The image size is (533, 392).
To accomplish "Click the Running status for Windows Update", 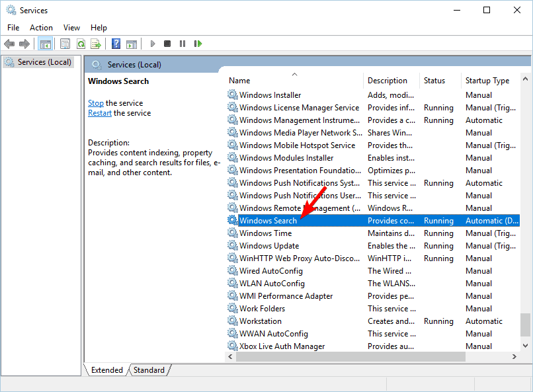I will 438,246.
